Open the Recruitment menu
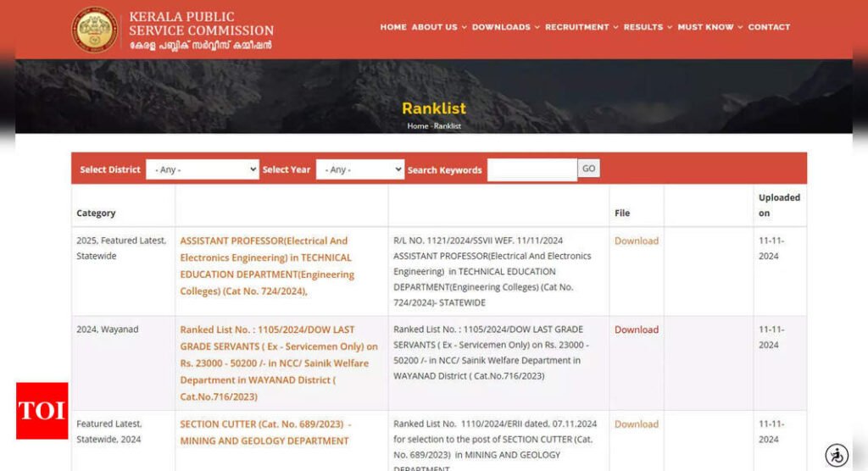The width and height of the screenshot is (868, 471). 581,27
